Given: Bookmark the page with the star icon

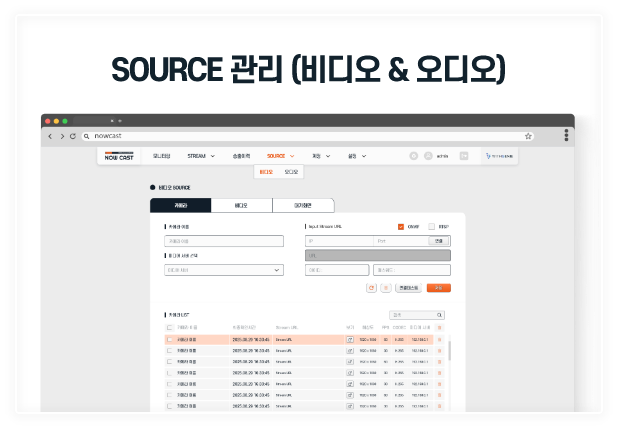Looking at the screenshot, I should coord(528,136).
